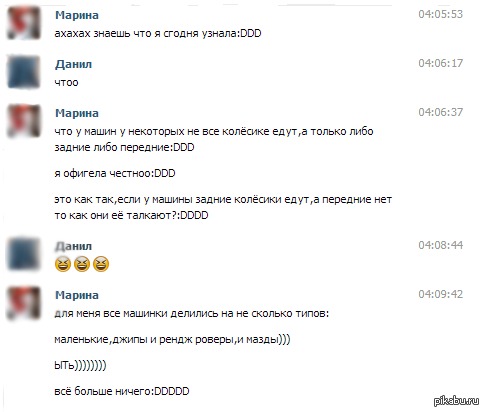This screenshot has width=484, height=412.
Task: Open the Марина name link at 04:05:53
Action: pyautogui.click(x=77, y=15)
